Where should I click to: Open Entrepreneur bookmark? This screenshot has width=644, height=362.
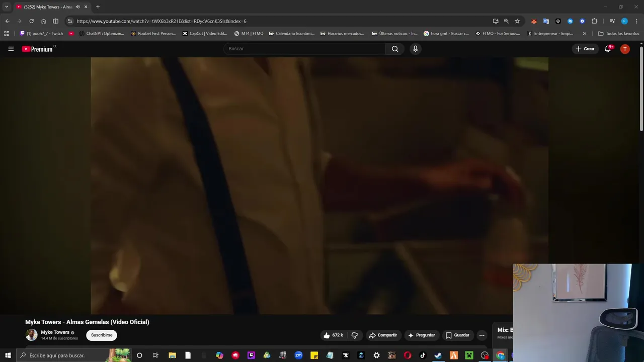coord(550,34)
